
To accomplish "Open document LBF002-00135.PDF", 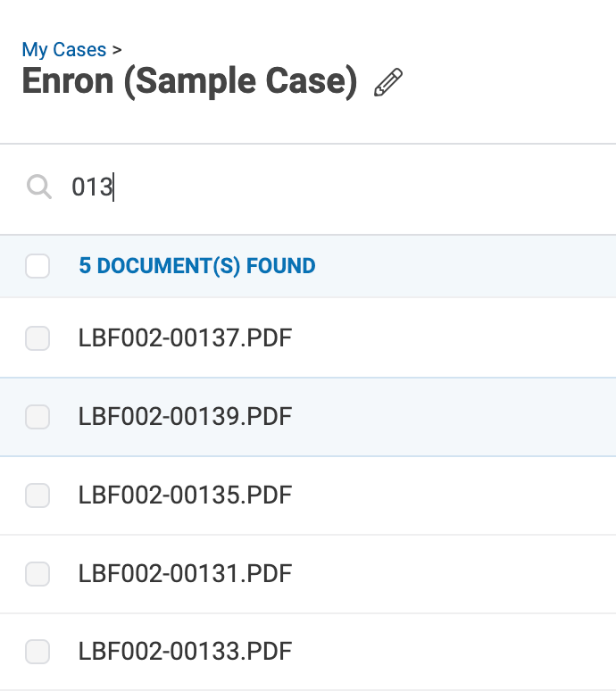I will coord(185,495).
